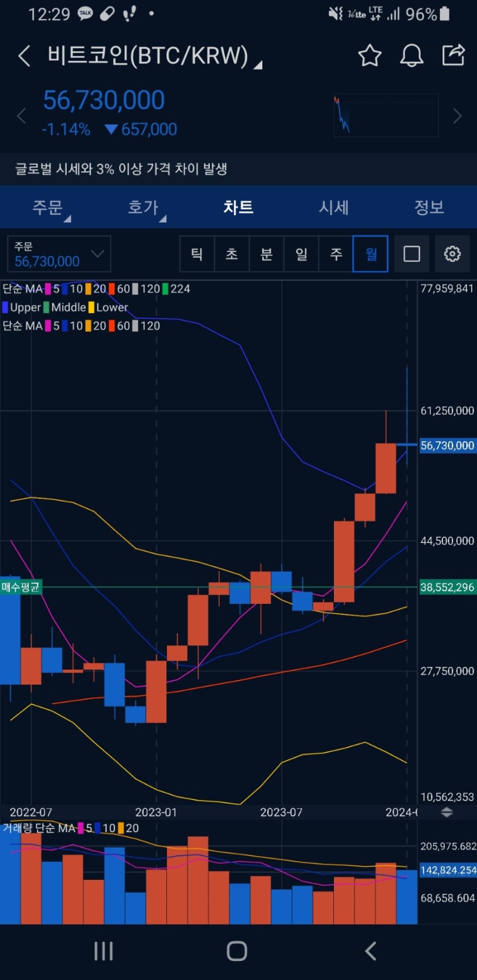Screen dimensions: 477x980
Task: Expand coin selector triangle next to 비트코인(BTC/KRW)
Action: click(x=258, y=65)
